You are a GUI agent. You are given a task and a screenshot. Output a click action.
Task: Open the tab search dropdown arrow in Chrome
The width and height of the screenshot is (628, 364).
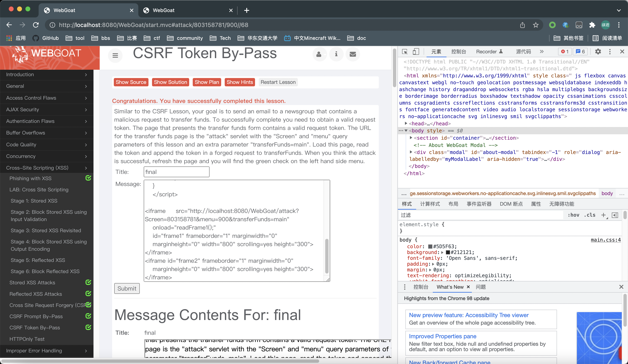tap(619, 10)
